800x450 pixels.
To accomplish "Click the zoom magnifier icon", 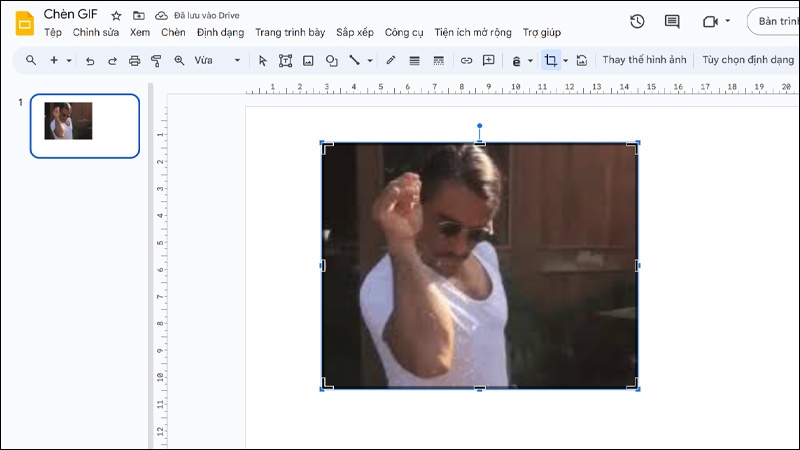I will pos(179,60).
